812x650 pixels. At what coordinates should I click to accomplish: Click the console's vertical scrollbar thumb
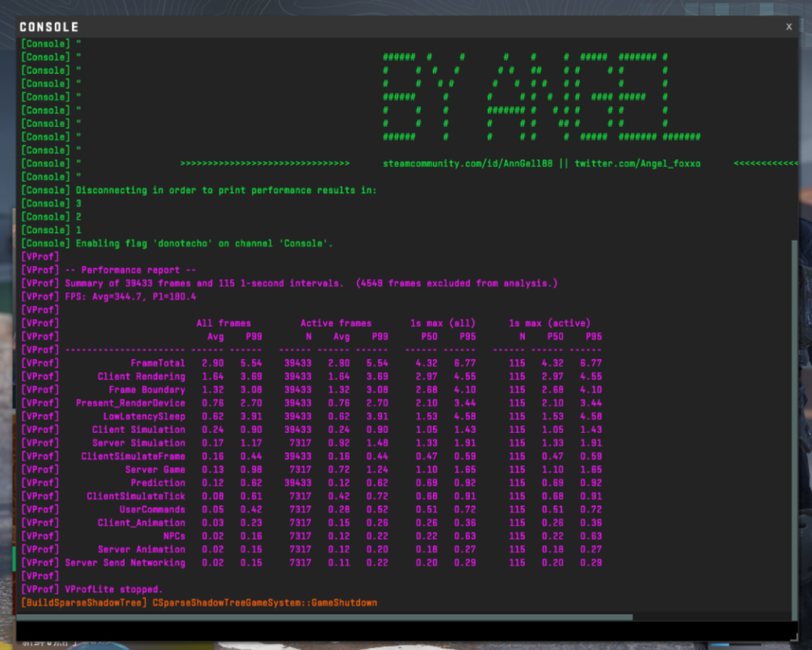[x=795, y=430]
